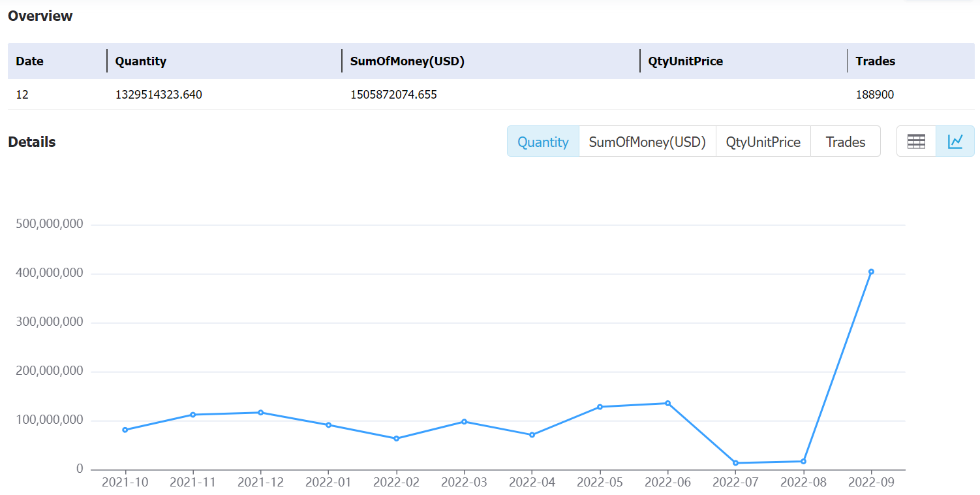Click the 2022-04 data point
Image resolution: width=980 pixels, height=495 pixels.
pos(532,435)
